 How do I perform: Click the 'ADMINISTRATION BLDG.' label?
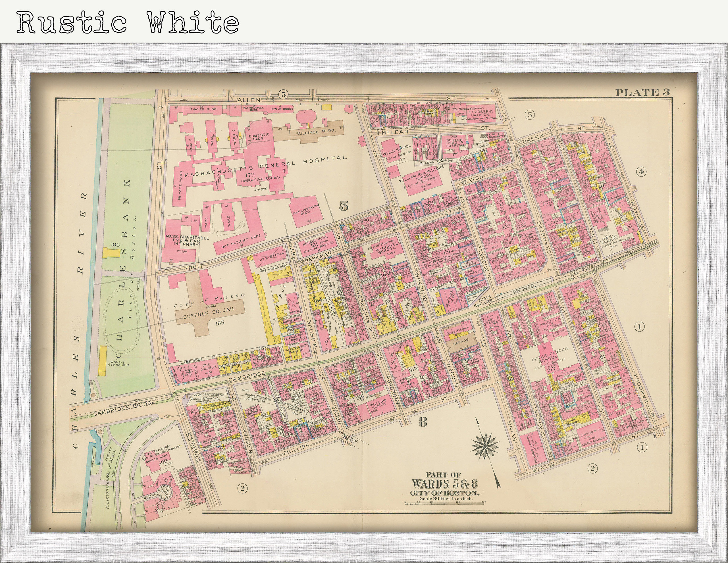306,210
